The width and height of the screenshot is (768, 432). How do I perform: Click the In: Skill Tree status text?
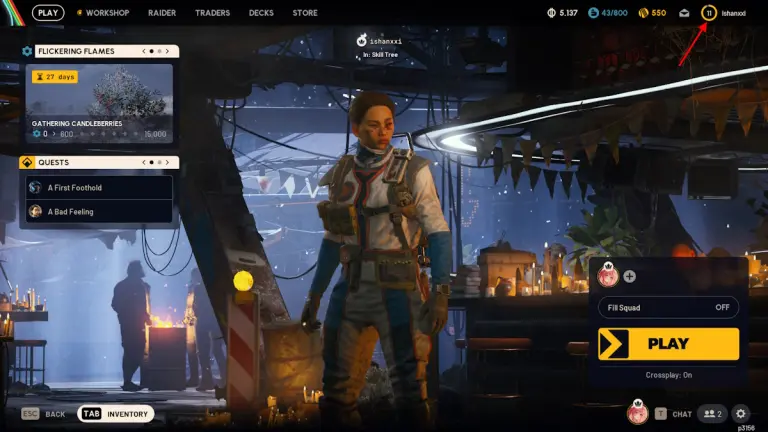coord(381,55)
